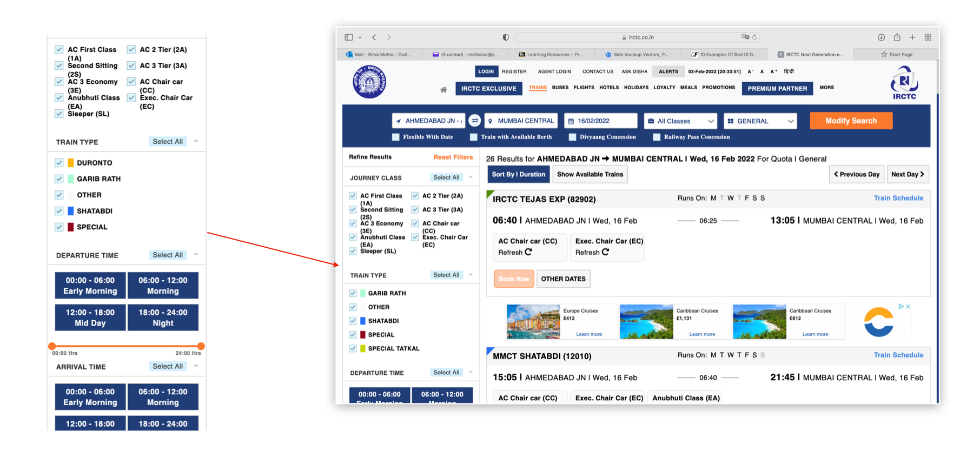
Task: Click the AHMEDABAD JN origin input field
Action: [428, 121]
